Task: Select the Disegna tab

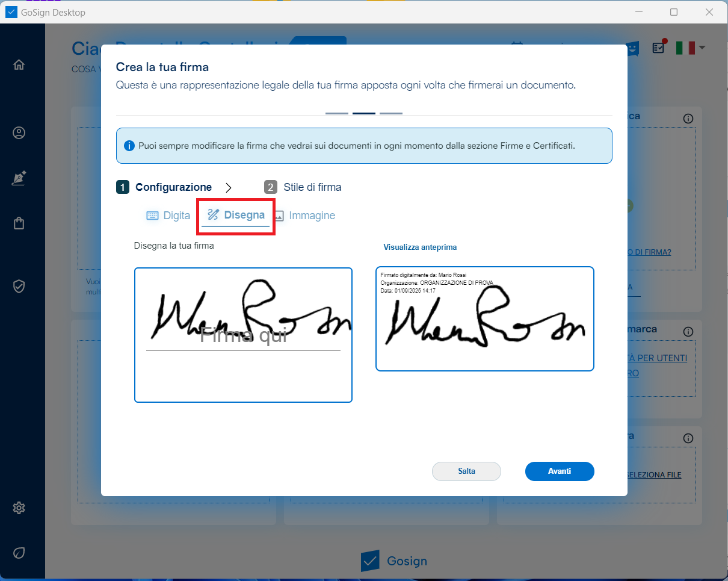Action: 236,216
